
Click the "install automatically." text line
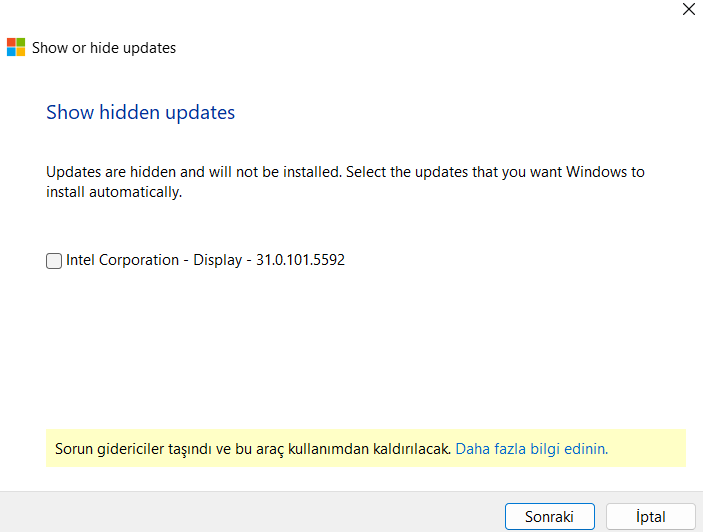point(114,192)
